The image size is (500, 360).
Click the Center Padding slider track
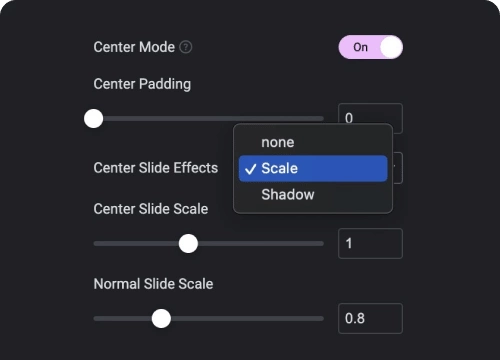pyautogui.click(x=209, y=118)
